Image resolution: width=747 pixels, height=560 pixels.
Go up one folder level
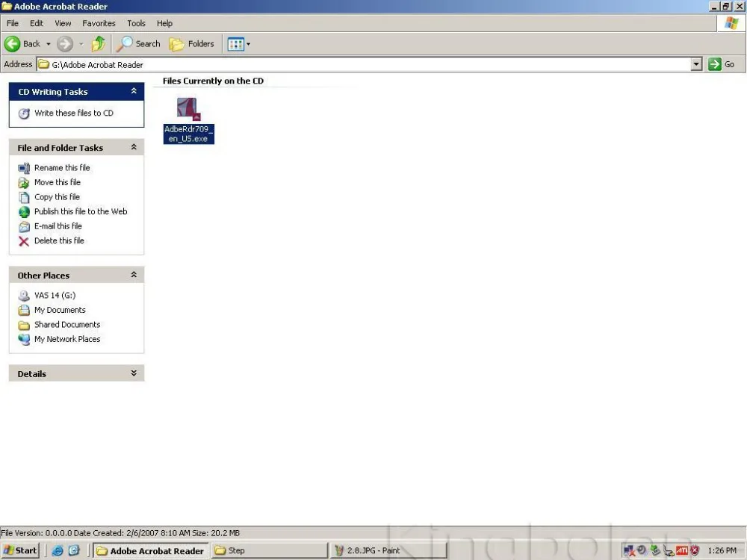[99, 44]
